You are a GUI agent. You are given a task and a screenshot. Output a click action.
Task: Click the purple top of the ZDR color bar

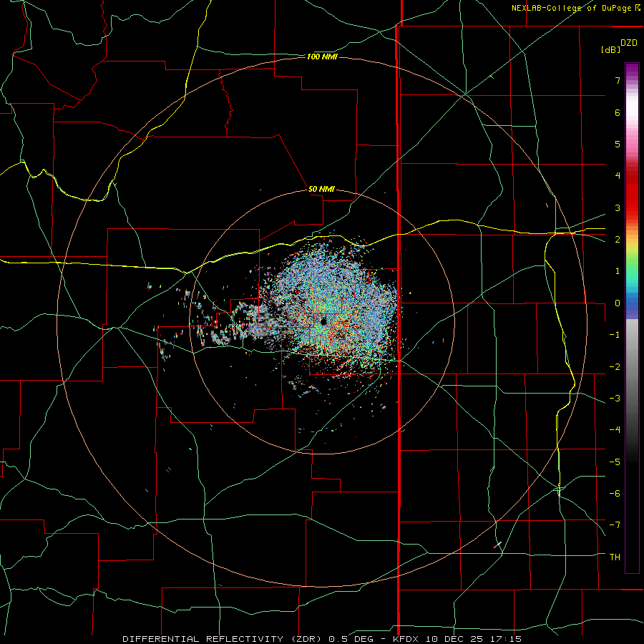coord(632,69)
